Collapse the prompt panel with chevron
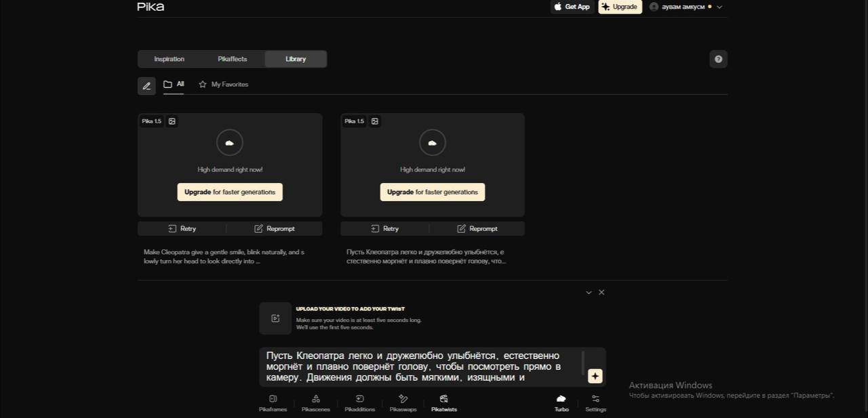This screenshot has height=418, width=868. (x=589, y=293)
